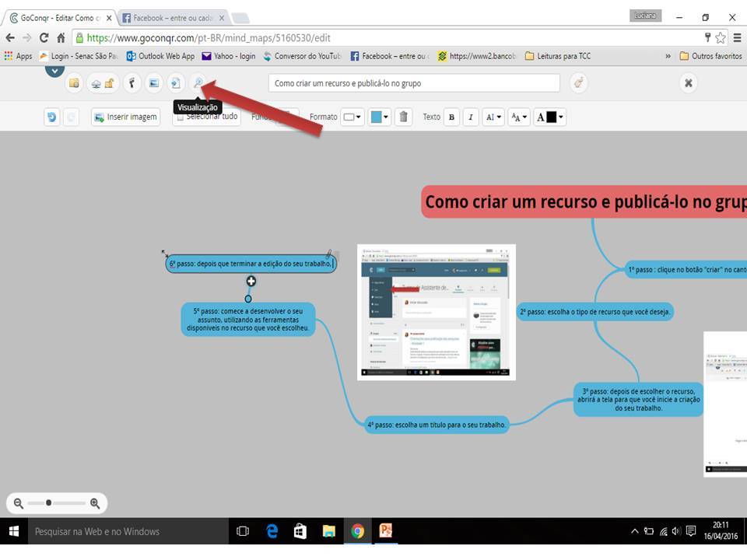Go to the browser home page
747x560 pixels.
(x=61, y=37)
